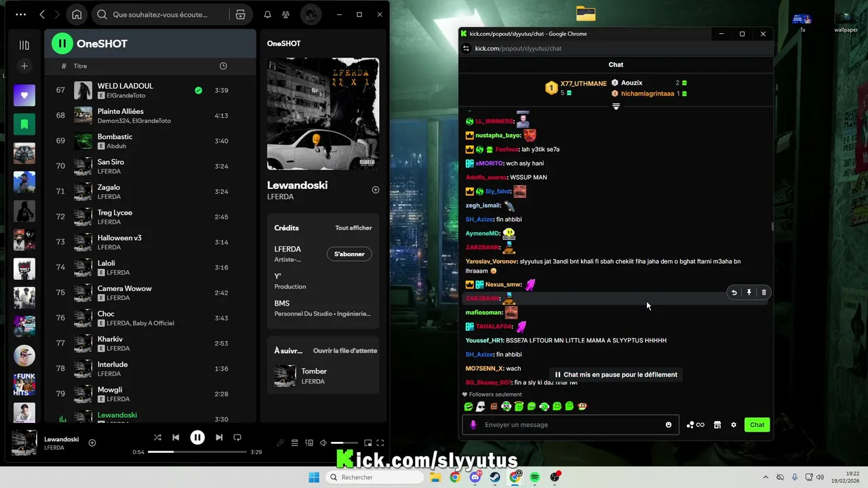Open Windows Start menu

(314, 477)
